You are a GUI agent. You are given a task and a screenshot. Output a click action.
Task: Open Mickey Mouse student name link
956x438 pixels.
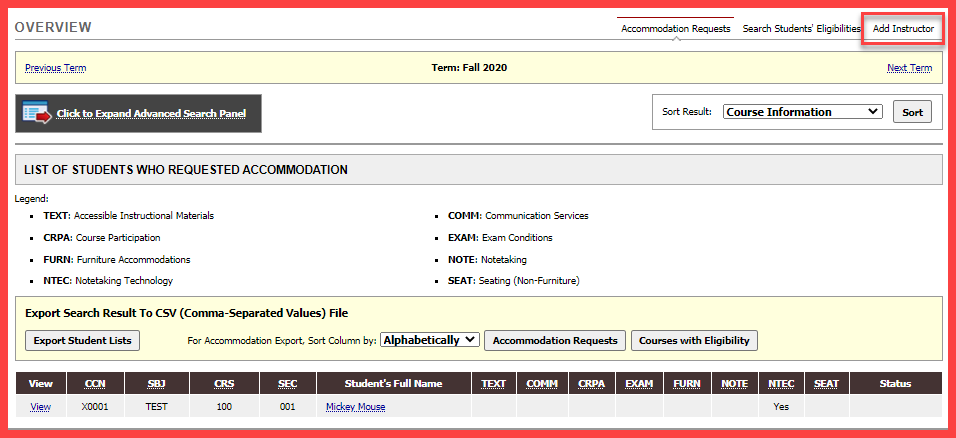[355, 407]
